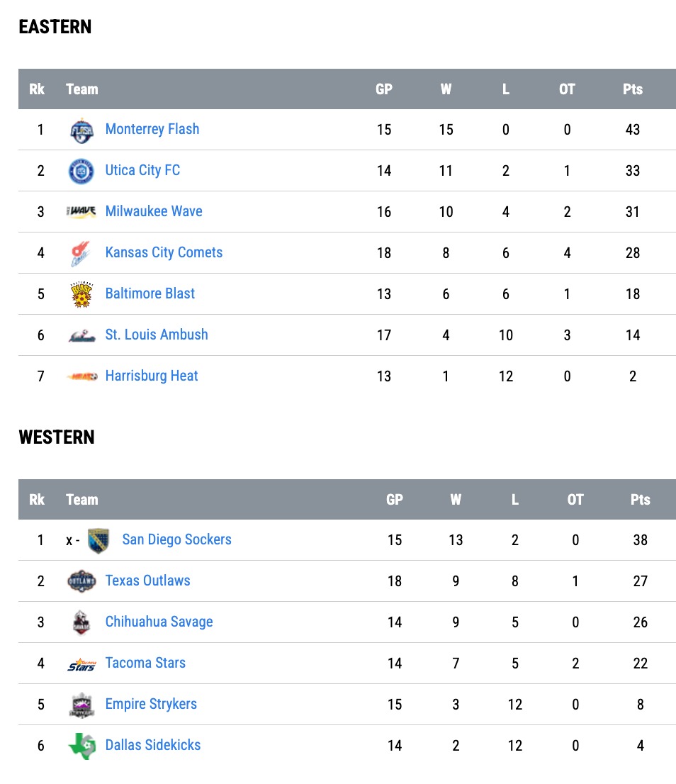Click the Chihuahua Savage logo

click(81, 623)
